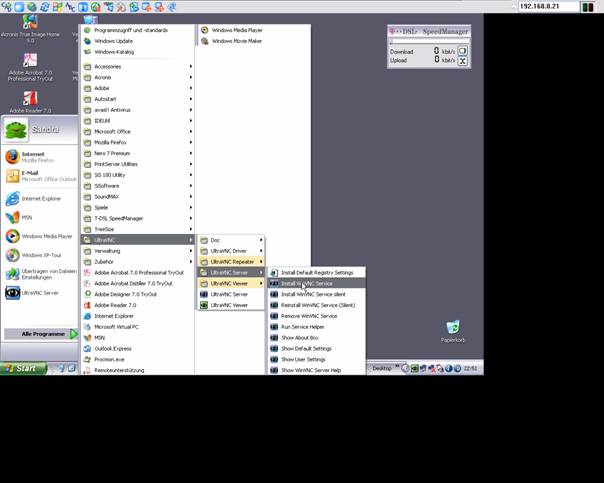Select Show About Box
The image size is (604, 483).
click(317, 338)
